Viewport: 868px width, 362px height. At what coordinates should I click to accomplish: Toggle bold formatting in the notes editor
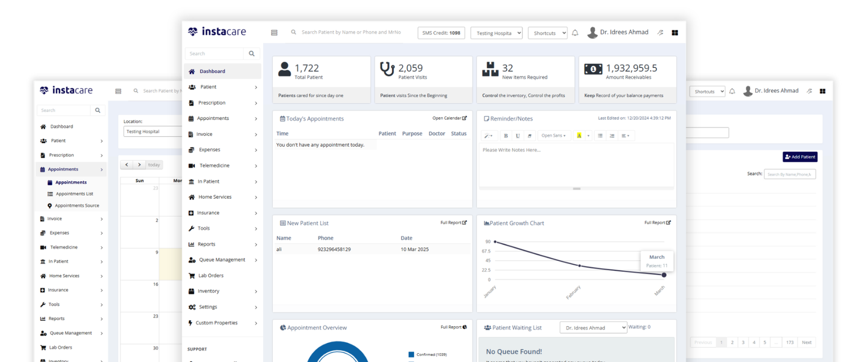(506, 136)
